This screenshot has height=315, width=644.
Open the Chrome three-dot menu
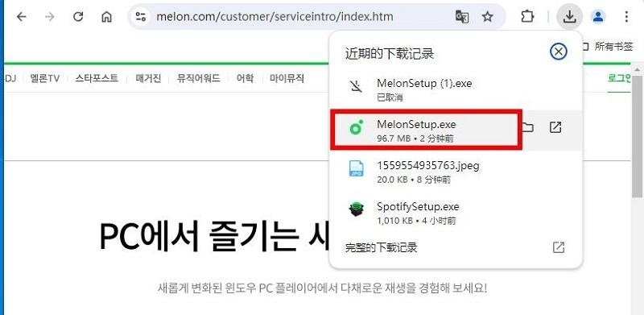coord(626,17)
